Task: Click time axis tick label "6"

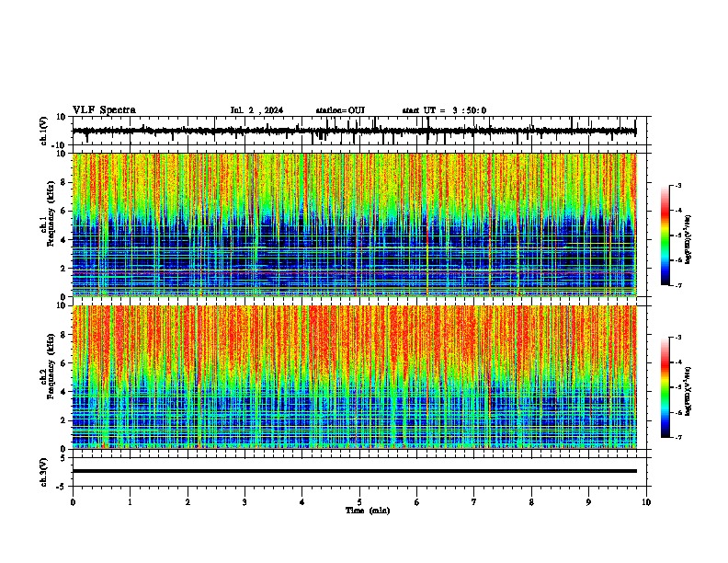Action: [x=417, y=502]
